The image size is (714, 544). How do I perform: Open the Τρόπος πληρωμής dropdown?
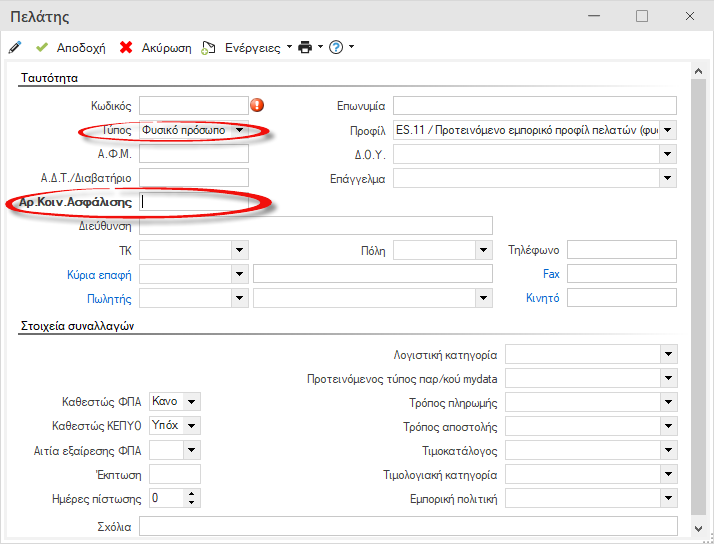tap(668, 402)
